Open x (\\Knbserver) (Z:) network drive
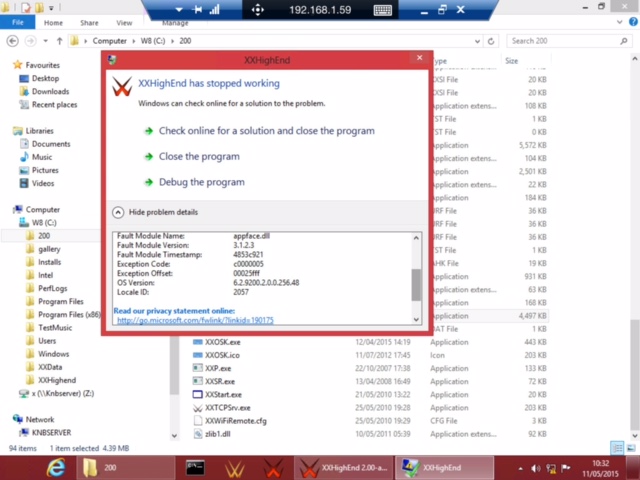 tap(62, 393)
